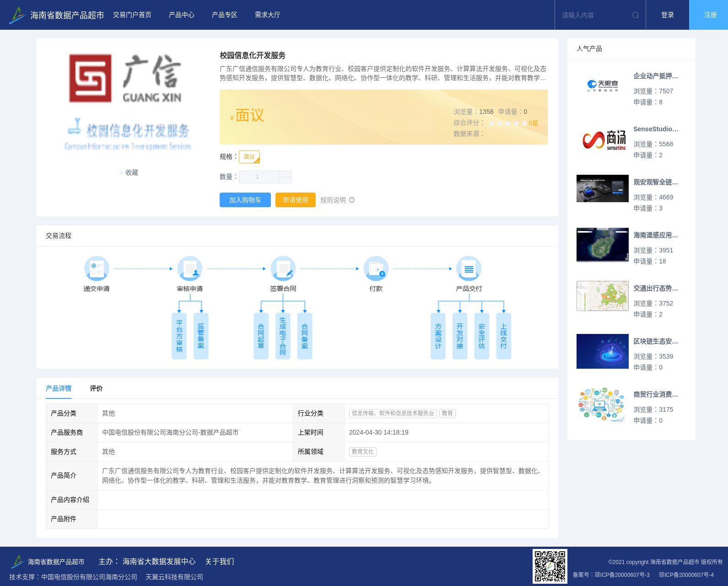Open 琼ICP备20000607号-3 link
The image size is (728, 586).
(x=622, y=575)
